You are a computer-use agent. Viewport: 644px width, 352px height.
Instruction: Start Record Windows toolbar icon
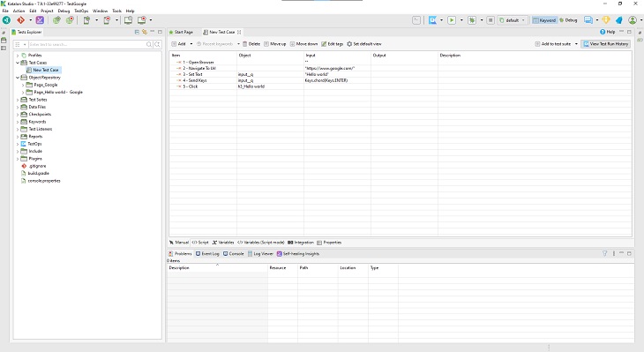142,20
